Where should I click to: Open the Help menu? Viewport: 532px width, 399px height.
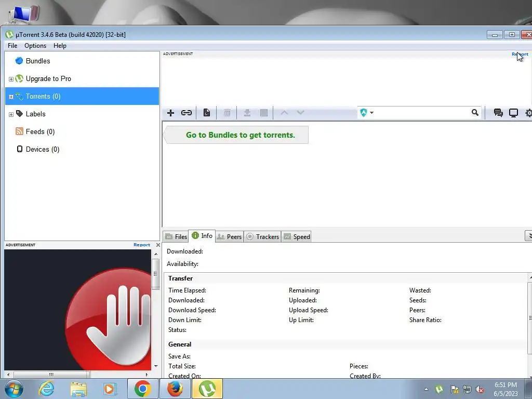tap(60, 46)
